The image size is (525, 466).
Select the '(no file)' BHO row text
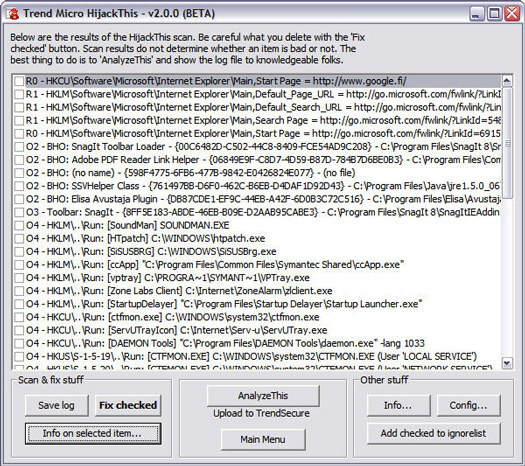(x=191, y=173)
